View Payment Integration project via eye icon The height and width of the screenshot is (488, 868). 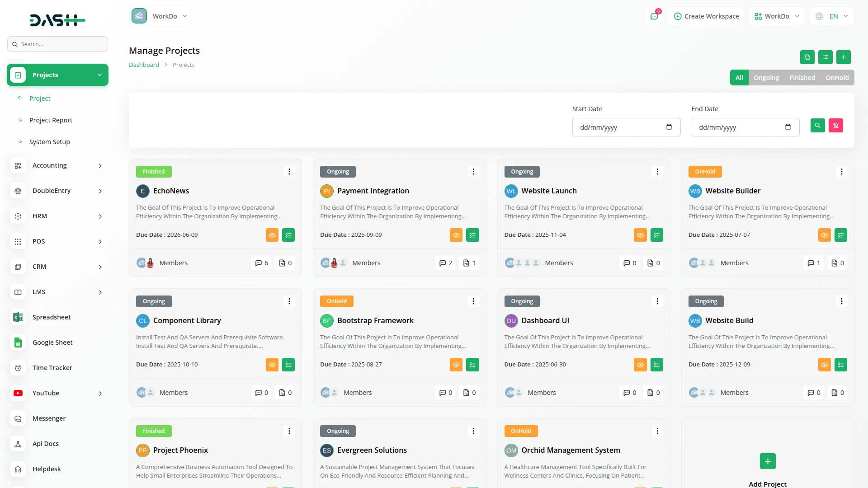pyautogui.click(x=456, y=235)
